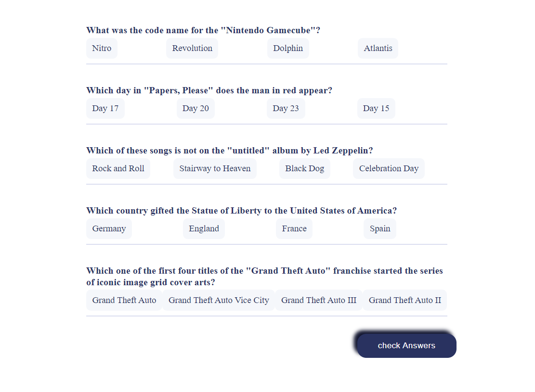Choose "Celebration Day" for the Led Zeppelin question

point(389,168)
